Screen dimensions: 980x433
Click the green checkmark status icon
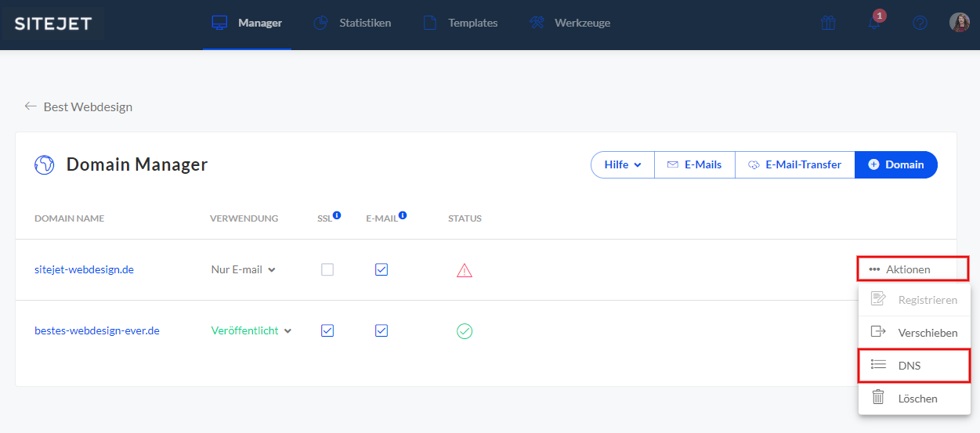point(465,331)
